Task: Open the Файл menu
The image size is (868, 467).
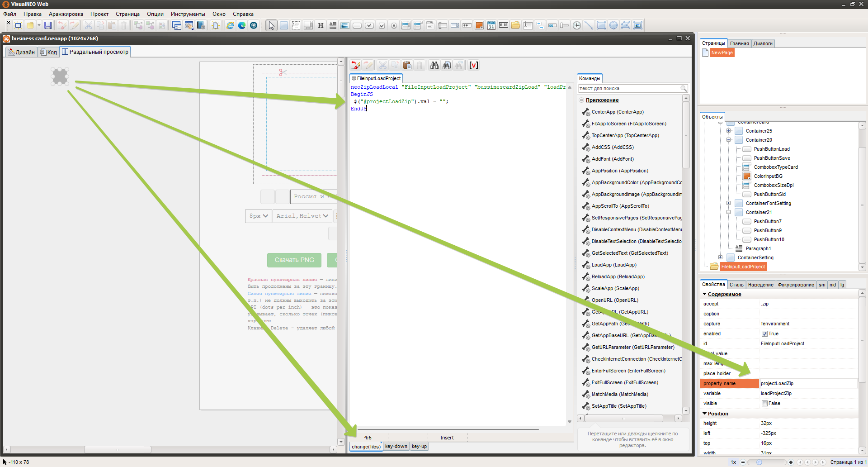Action: tap(10, 14)
